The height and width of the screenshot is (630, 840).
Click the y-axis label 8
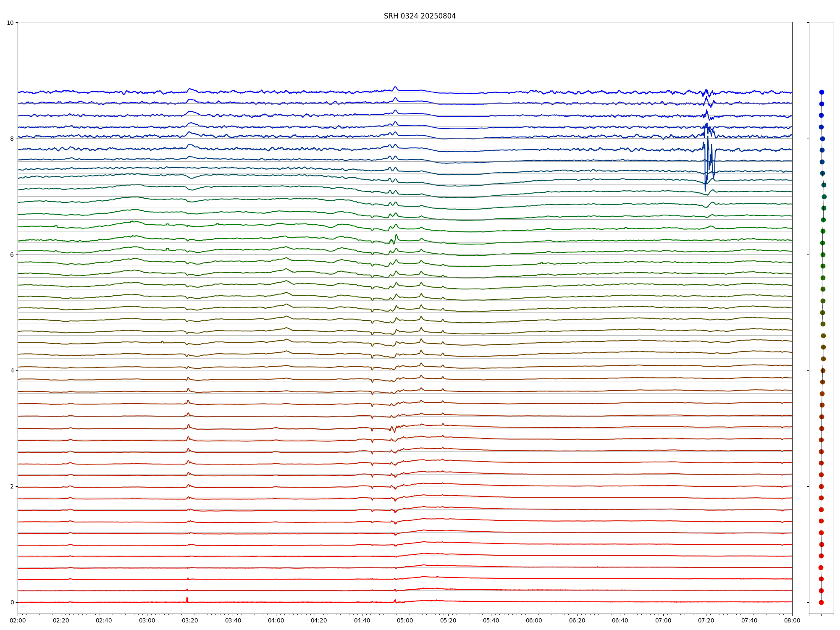tap(12, 139)
